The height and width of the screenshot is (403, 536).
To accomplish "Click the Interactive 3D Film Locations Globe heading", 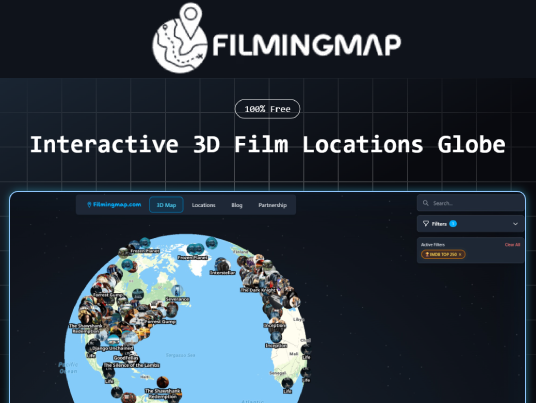I will [268, 145].
